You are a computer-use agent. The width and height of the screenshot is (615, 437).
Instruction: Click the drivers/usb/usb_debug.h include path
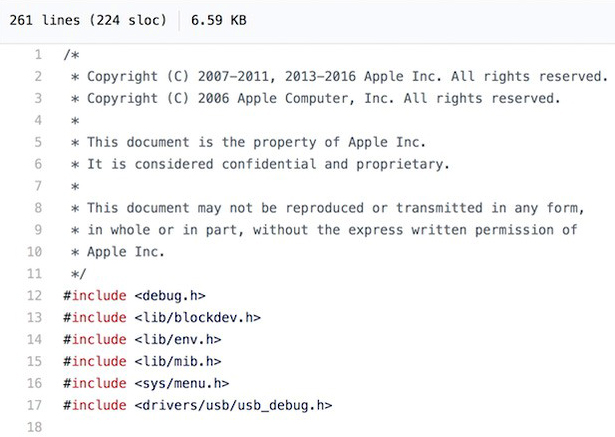coord(233,405)
